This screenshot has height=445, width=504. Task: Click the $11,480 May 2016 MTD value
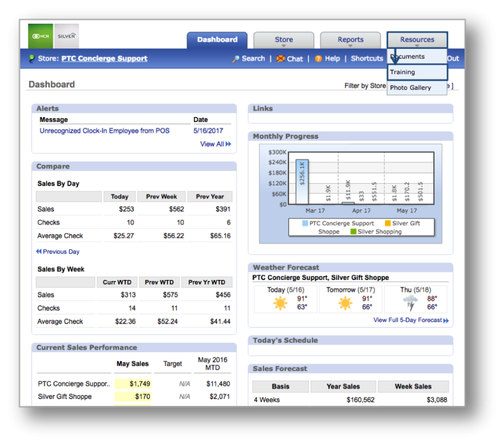coord(218,383)
